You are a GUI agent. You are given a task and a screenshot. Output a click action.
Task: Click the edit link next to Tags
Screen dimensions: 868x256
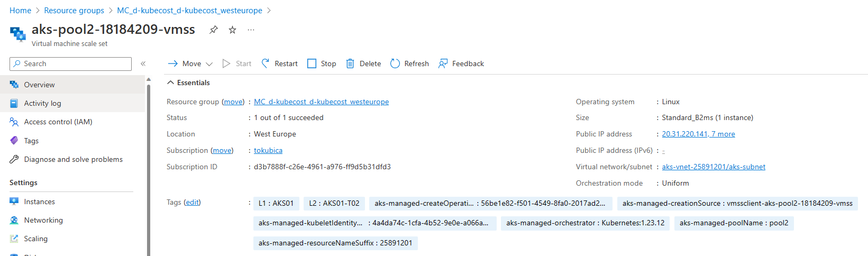193,202
